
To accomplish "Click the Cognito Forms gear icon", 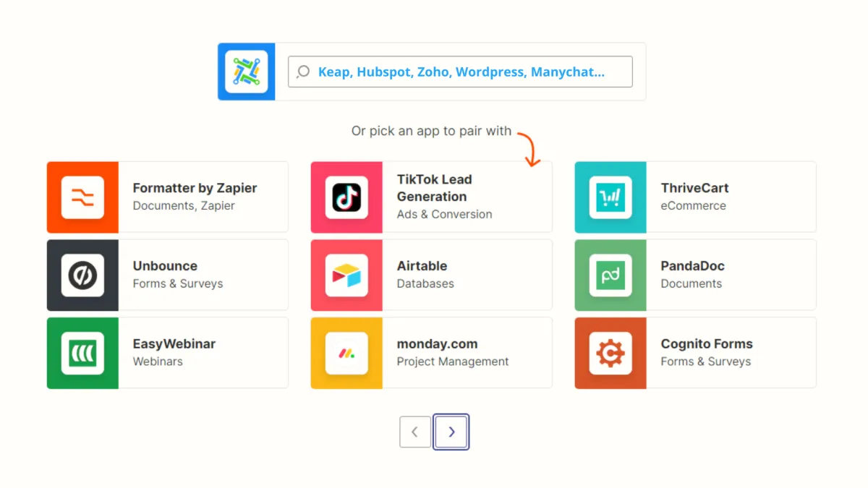I will pos(610,354).
